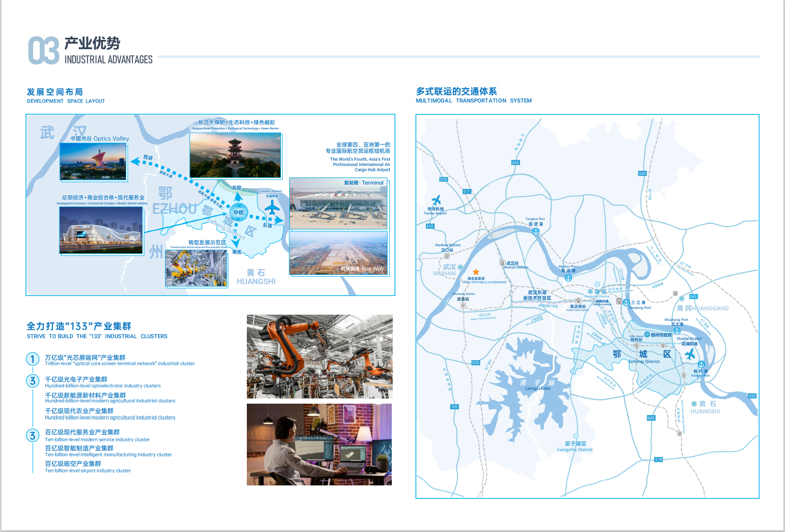Click the Sanjiang Port anchor icon
Viewport: 785px width, 532px height.
tap(626, 302)
